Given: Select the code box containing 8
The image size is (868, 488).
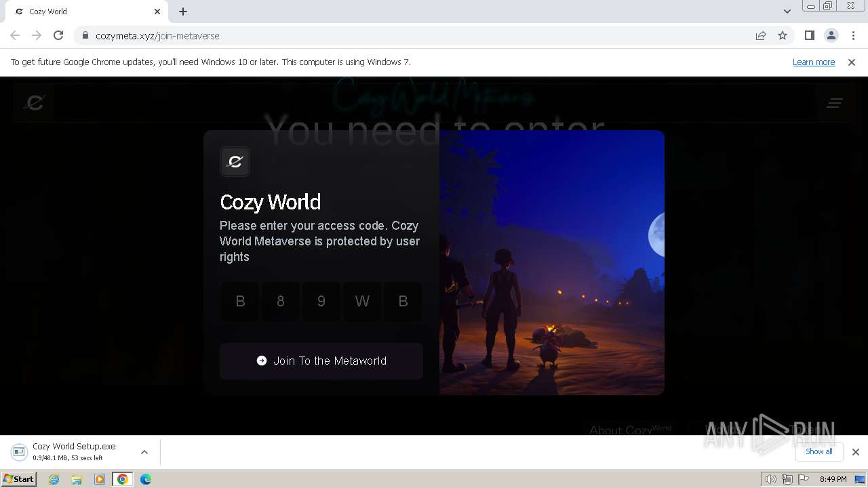Looking at the screenshot, I should click(x=281, y=302).
